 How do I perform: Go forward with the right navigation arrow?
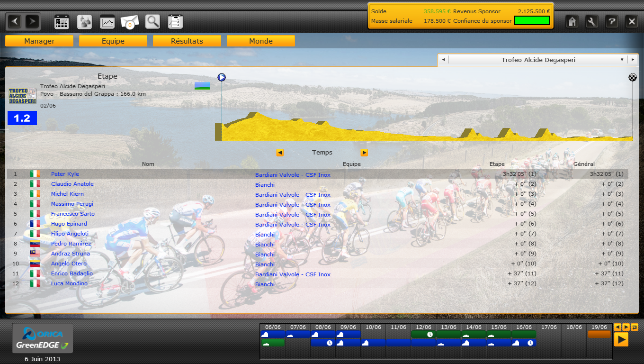(32, 21)
